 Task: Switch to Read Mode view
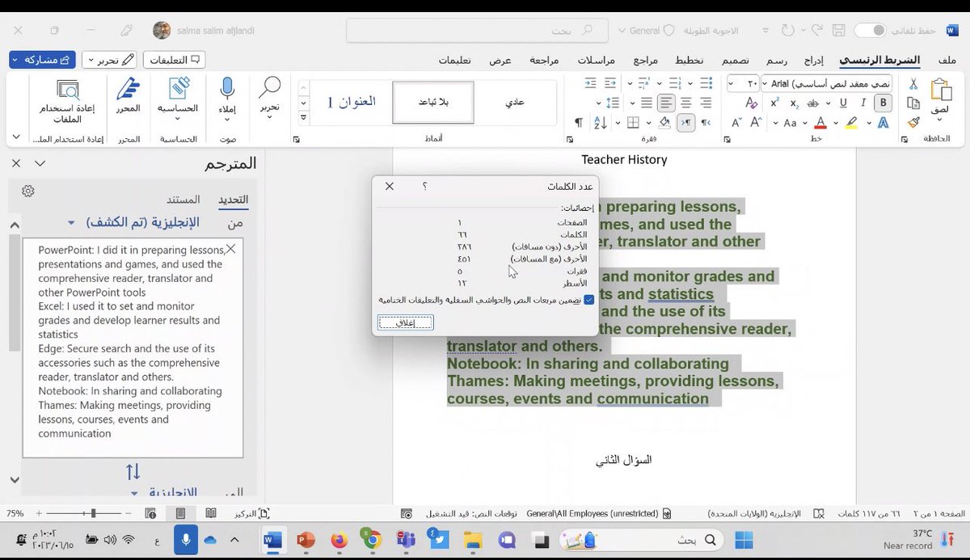click(210, 513)
